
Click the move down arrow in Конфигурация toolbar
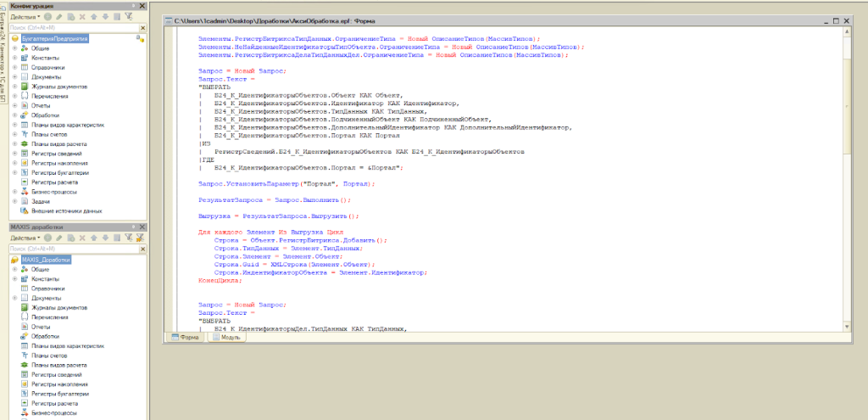tap(104, 16)
